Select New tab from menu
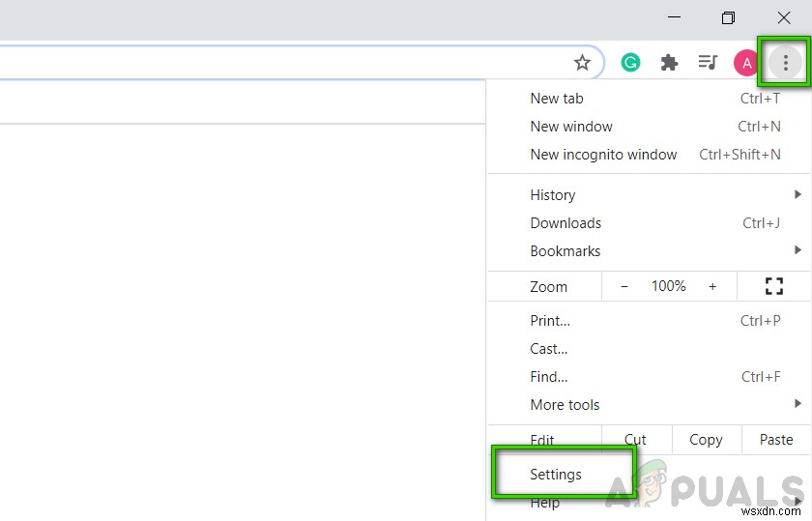 coord(557,99)
